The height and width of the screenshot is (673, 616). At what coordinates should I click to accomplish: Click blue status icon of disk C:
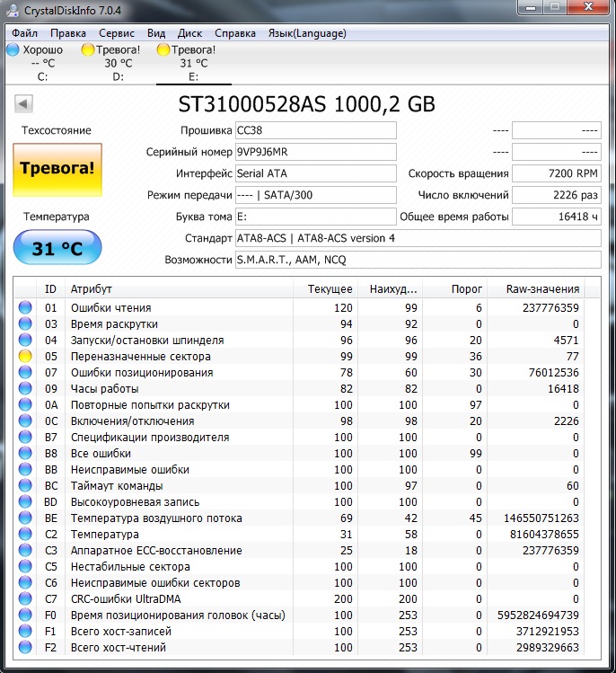pos(13,49)
